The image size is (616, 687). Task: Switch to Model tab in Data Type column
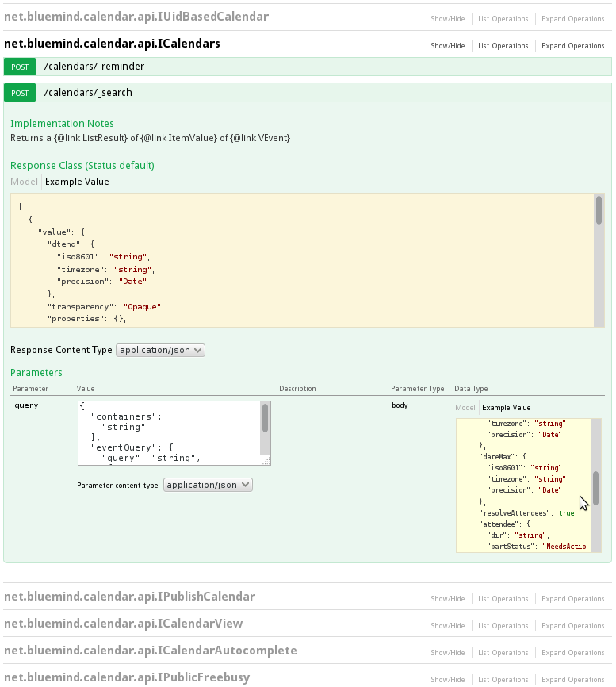[465, 408]
